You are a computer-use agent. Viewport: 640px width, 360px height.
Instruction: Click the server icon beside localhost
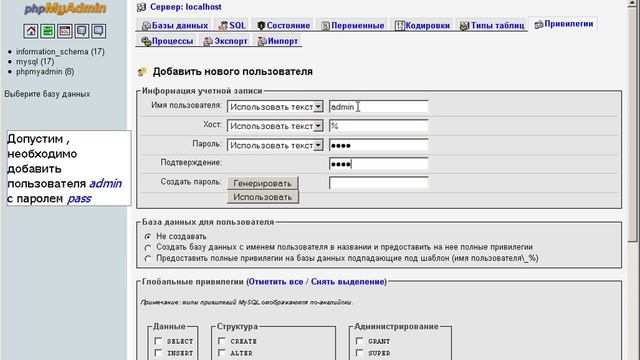point(141,7)
